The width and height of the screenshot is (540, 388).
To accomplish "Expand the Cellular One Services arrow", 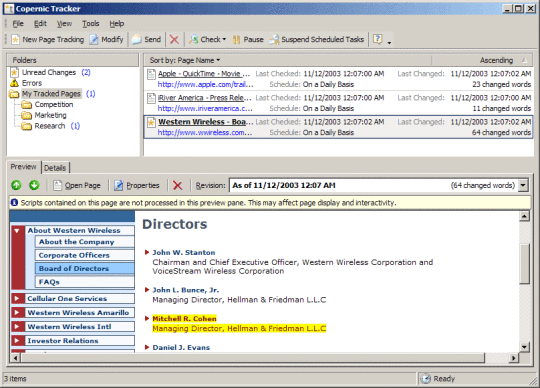I will (17, 298).
